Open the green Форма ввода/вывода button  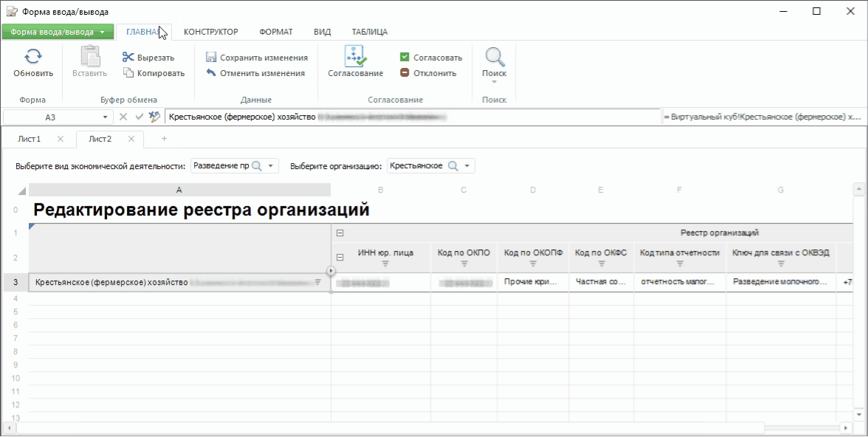pos(58,32)
